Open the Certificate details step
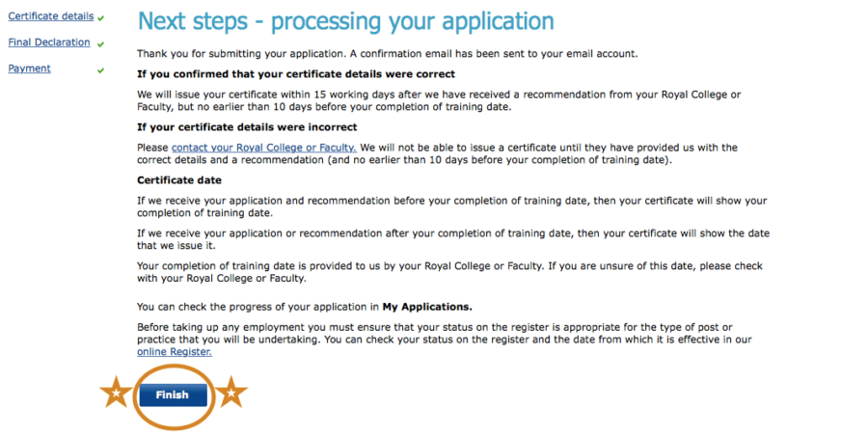Screen dimensions: 868x436 pyautogui.click(x=51, y=16)
